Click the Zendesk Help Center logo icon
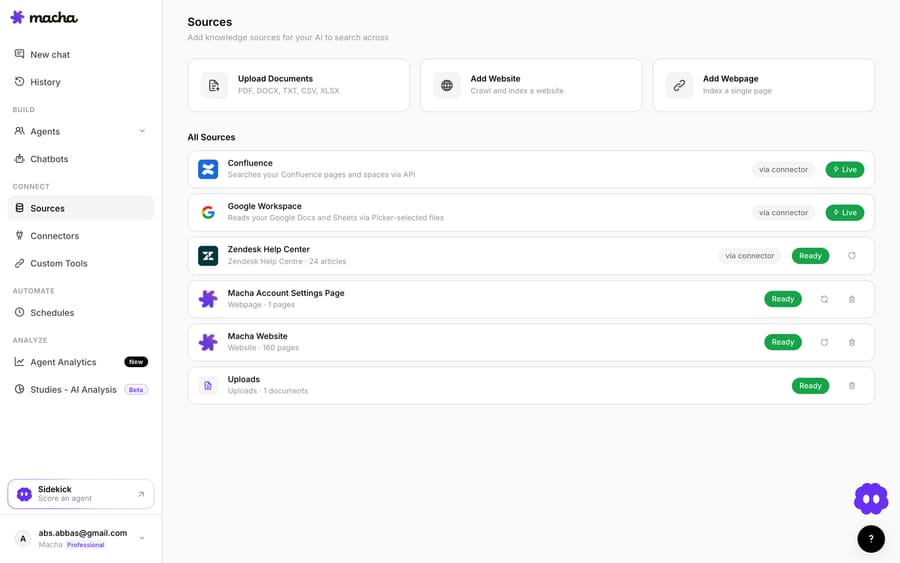The height and width of the screenshot is (563, 900). [208, 255]
